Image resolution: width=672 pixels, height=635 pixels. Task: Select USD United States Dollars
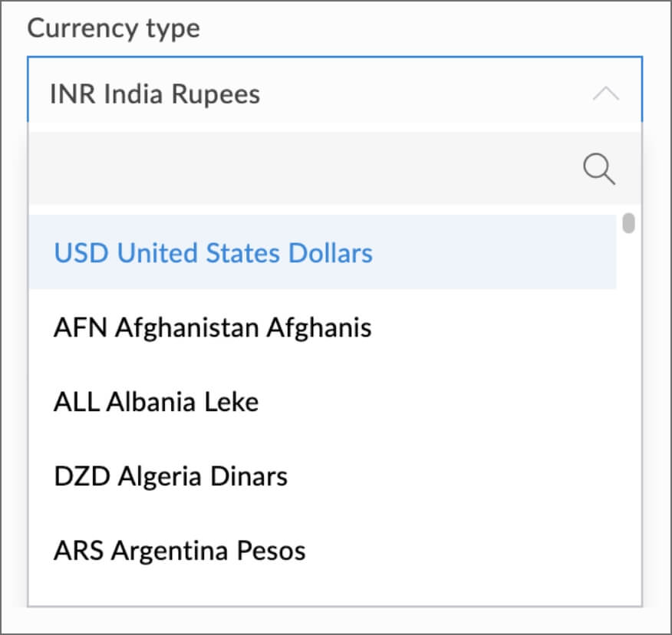(x=213, y=253)
